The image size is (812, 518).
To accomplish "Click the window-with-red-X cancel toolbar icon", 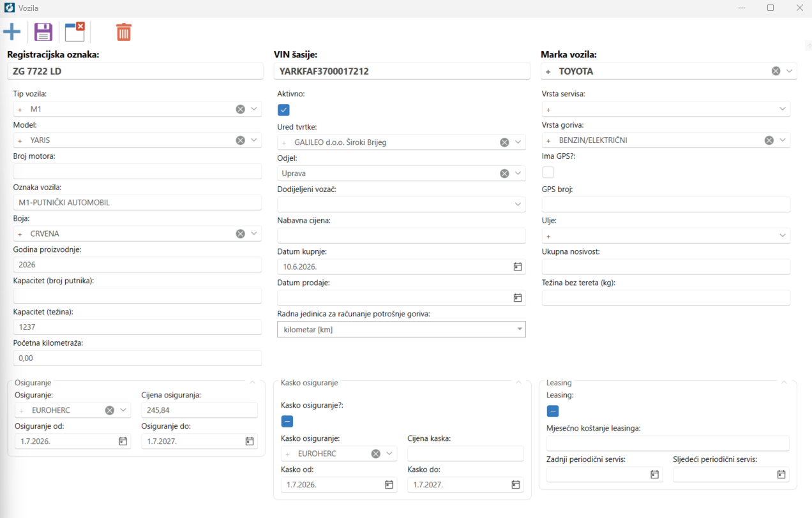I will coord(75,32).
